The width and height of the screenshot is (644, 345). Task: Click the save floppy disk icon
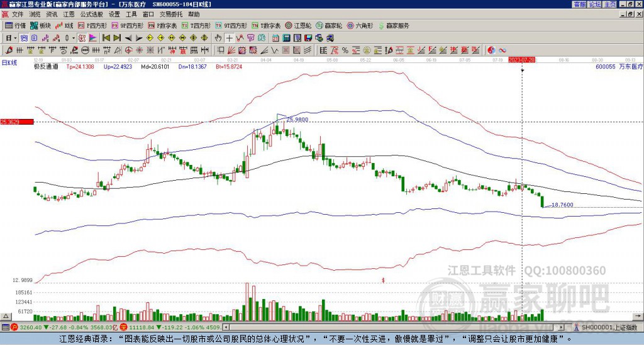pyautogui.click(x=308, y=38)
